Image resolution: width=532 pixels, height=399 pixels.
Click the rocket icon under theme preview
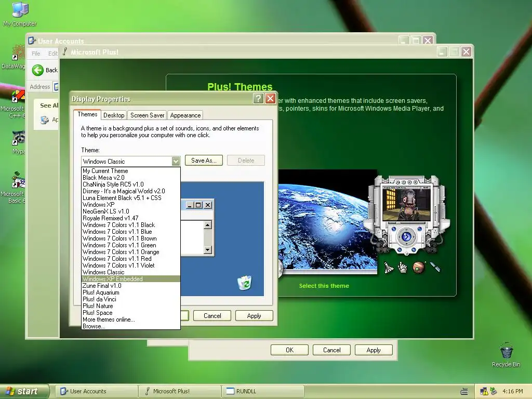click(389, 268)
